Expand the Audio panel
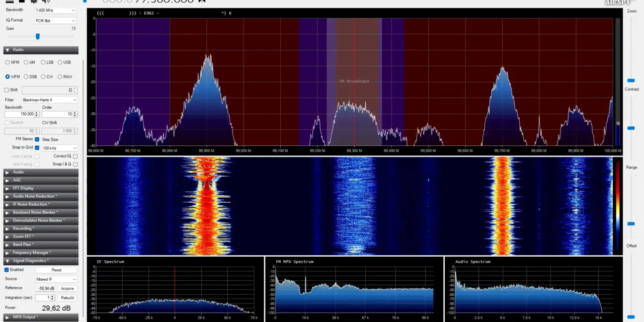Image resolution: width=644 pixels, height=322 pixels. pyautogui.click(x=41, y=172)
